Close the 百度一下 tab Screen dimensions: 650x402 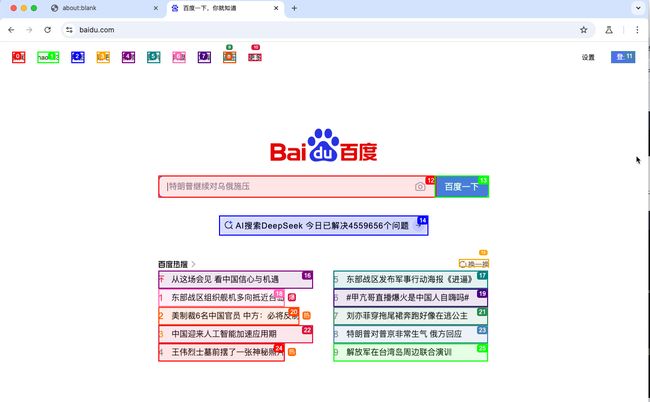coord(276,8)
